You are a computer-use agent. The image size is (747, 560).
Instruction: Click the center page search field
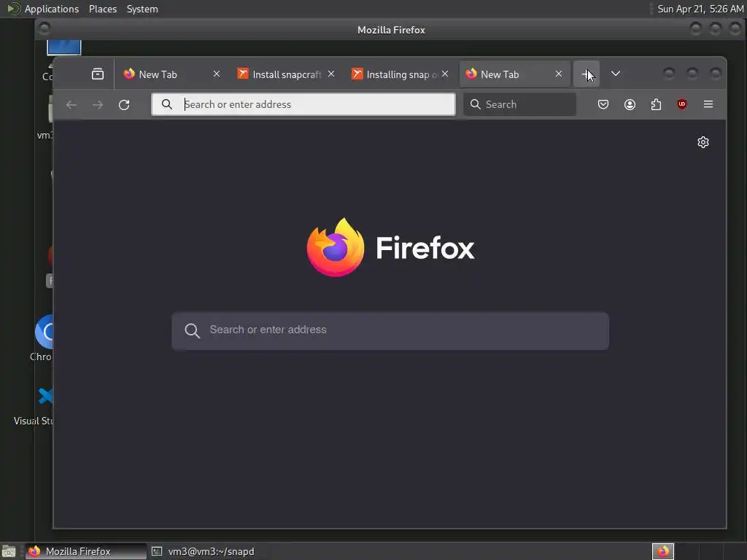tap(390, 330)
